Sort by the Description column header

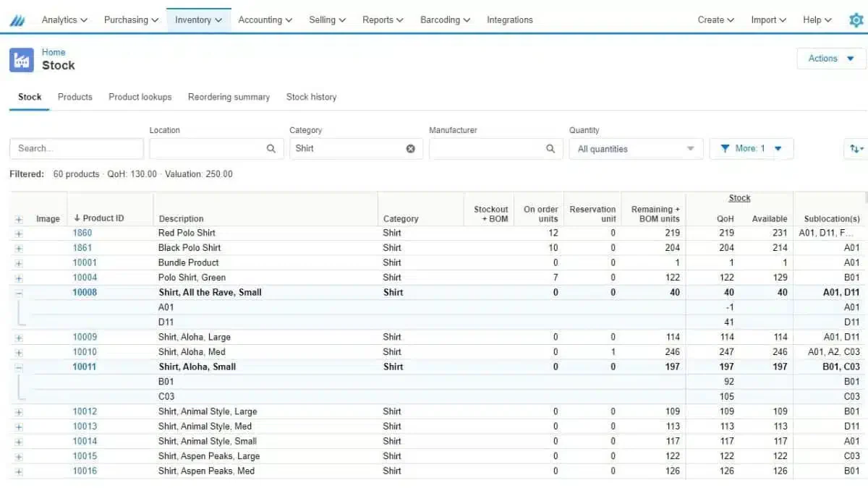(x=181, y=219)
